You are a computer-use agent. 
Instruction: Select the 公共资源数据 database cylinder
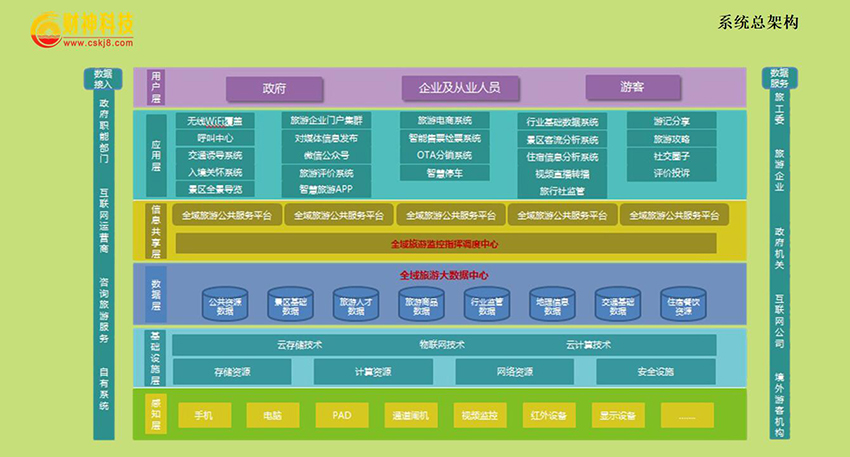coord(225,304)
